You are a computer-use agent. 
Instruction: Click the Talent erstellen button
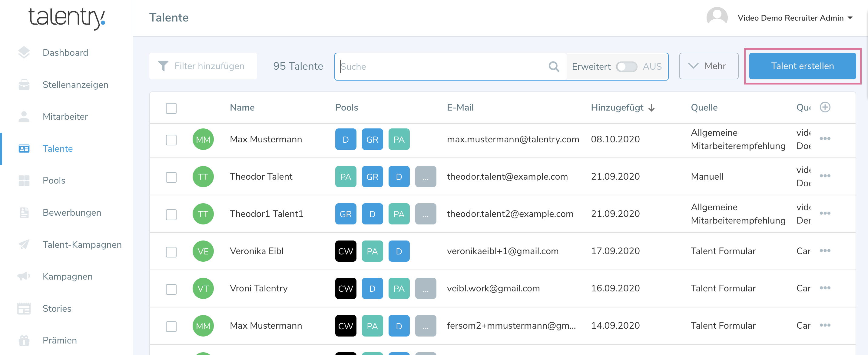point(802,66)
